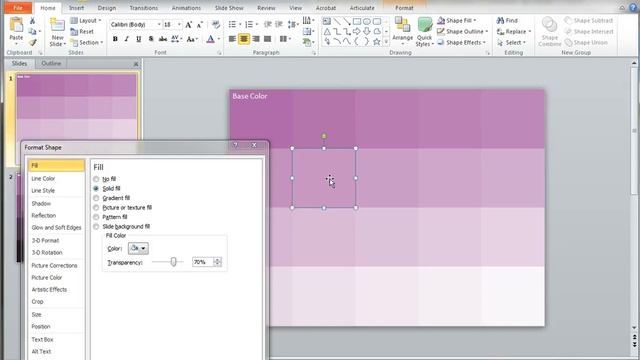Viewport: 640px width, 360px height.
Task: Toggle text shadow (S) icon
Action: pyautogui.click(x=151, y=39)
